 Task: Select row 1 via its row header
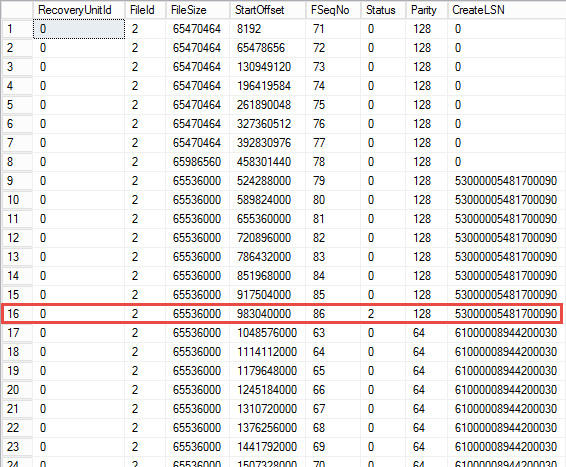[17, 29]
